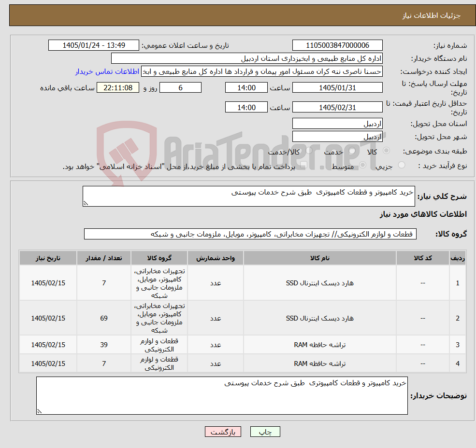Click the price validity date 1405/02/31
Screen dimensions: 476x448
tap(337, 107)
